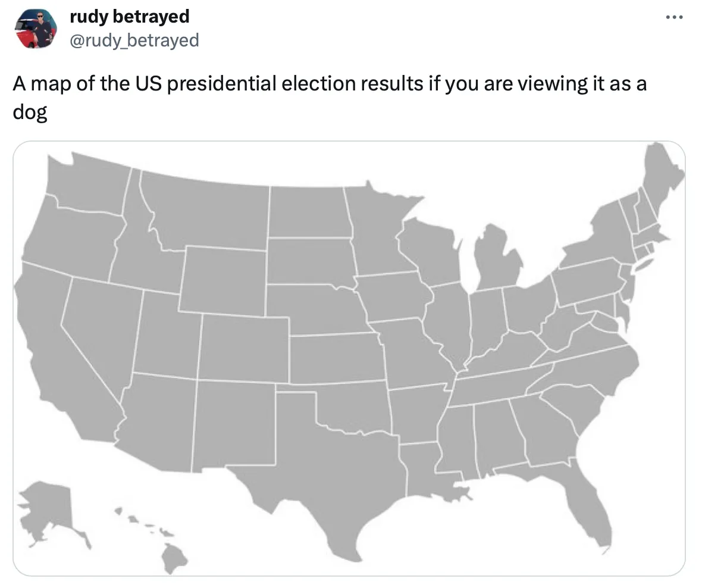Open the rudy betrayed display name link
The image size is (702, 588).
(x=129, y=17)
